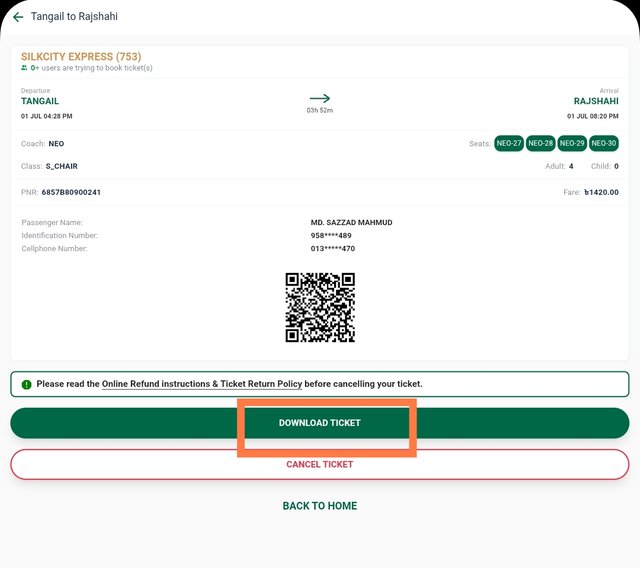This screenshot has width=640, height=568.
Task: Click departure time 01 JUL 04:28 PM
Action: (x=47, y=116)
